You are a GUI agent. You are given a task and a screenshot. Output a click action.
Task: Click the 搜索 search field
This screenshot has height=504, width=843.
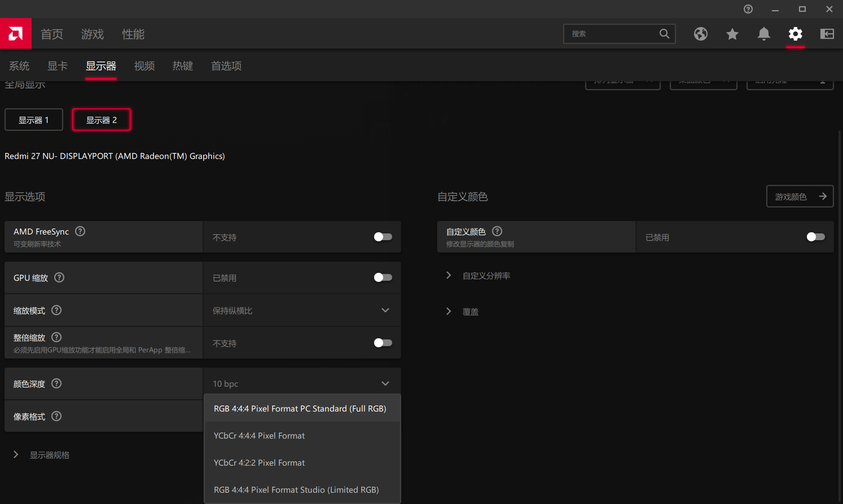coord(619,34)
